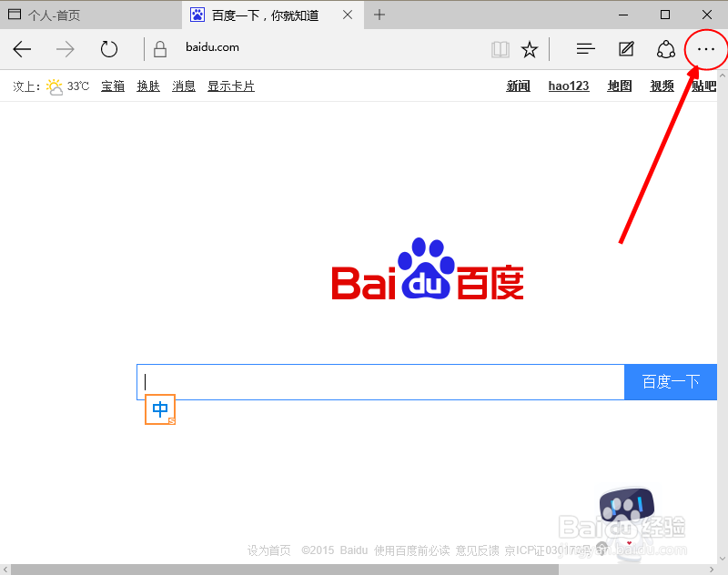Click 显示卡片 link
This screenshot has height=575, width=728.
pyautogui.click(x=231, y=86)
